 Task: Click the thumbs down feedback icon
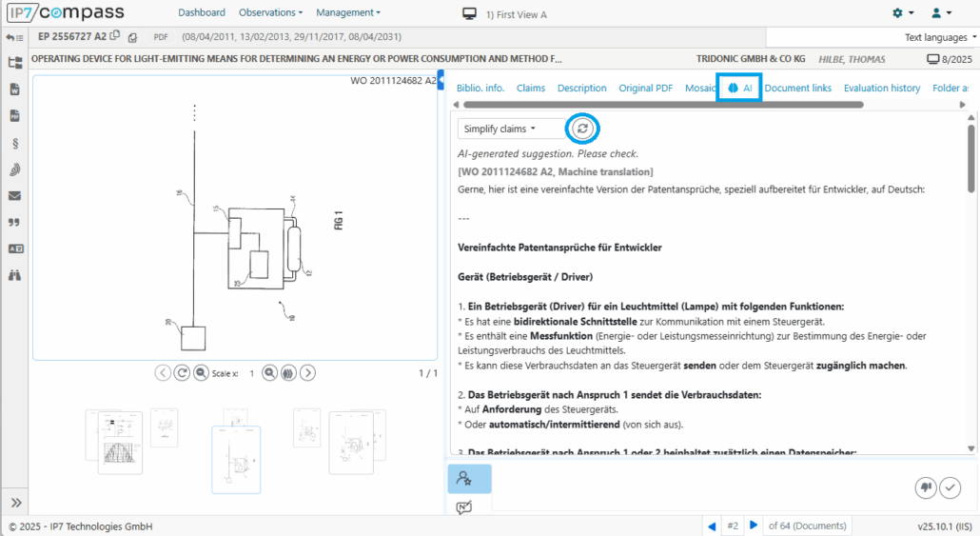[925, 487]
